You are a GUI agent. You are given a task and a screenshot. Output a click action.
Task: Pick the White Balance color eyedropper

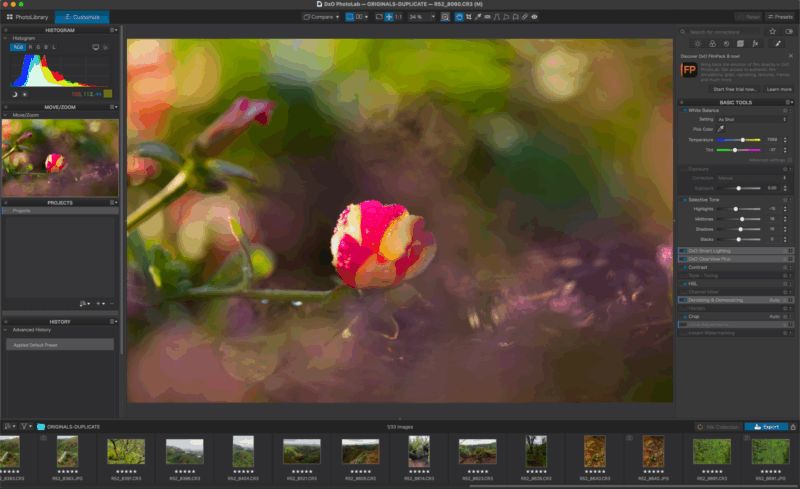click(x=721, y=129)
